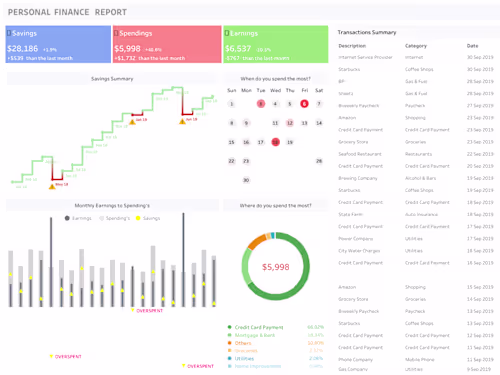Click the orange Others donut segment
Image resolution: width=500 pixels, height=375 pixels.
pos(256,242)
